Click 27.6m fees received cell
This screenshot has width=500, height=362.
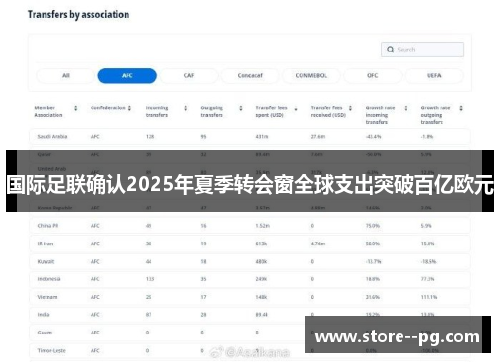tap(318, 137)
